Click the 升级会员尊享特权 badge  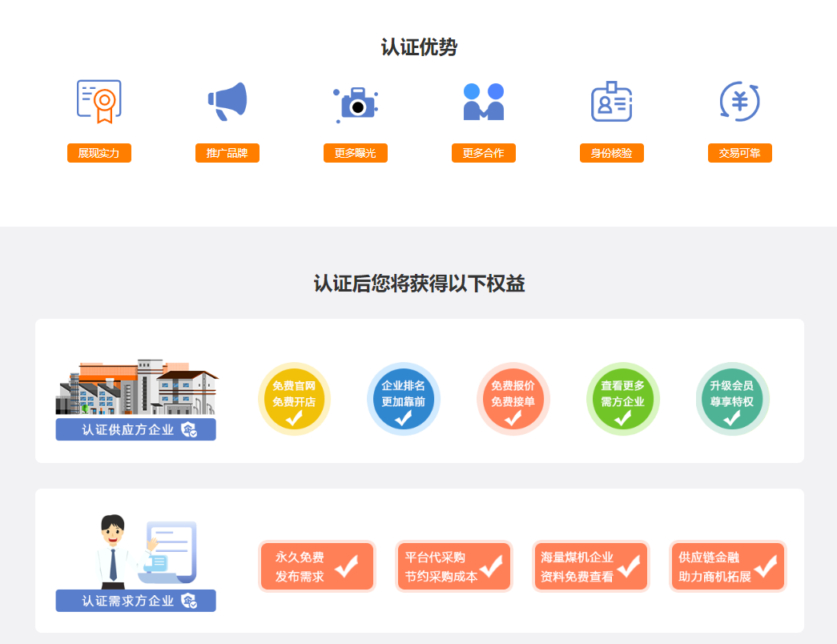point(732,398)
